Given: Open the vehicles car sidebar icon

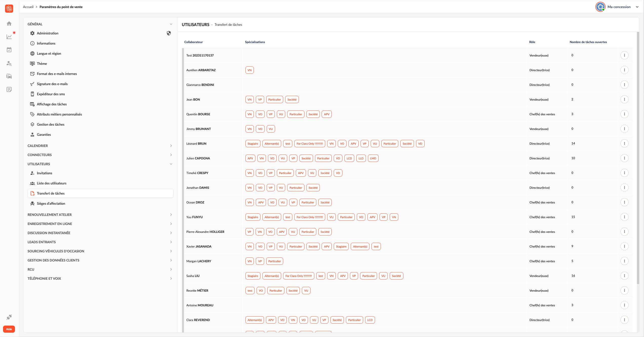Looking at the screenshot, I should 9,76.
